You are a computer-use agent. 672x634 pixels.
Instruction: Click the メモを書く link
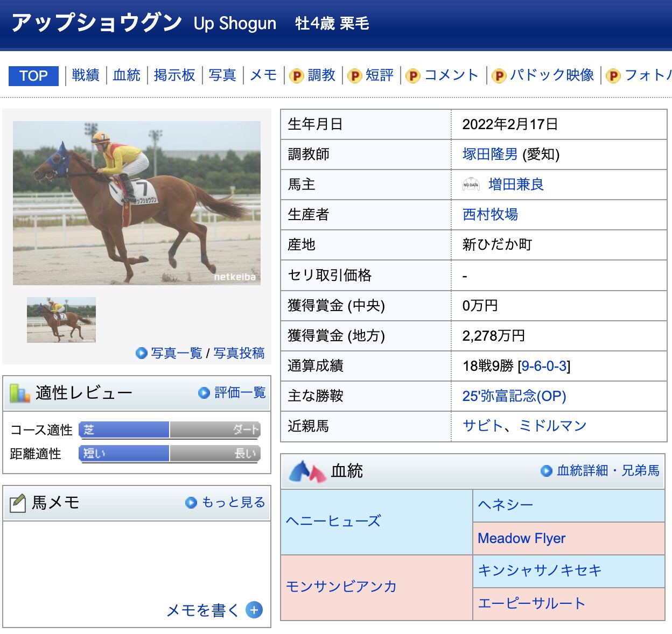(x=203, y=610)
